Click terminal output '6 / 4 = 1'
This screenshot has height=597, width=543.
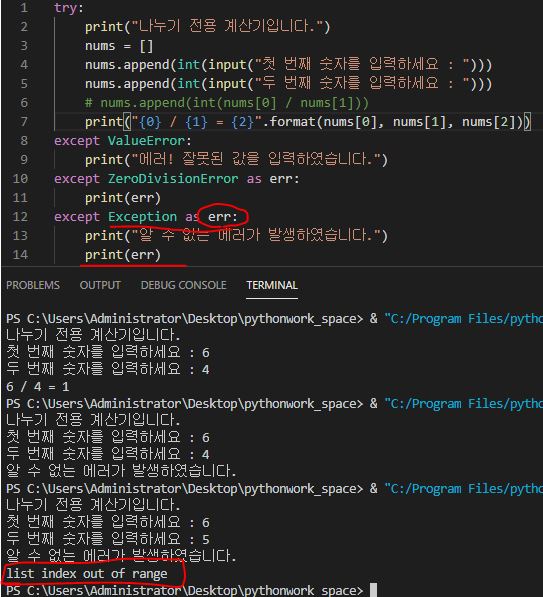[x=38, y=387]
